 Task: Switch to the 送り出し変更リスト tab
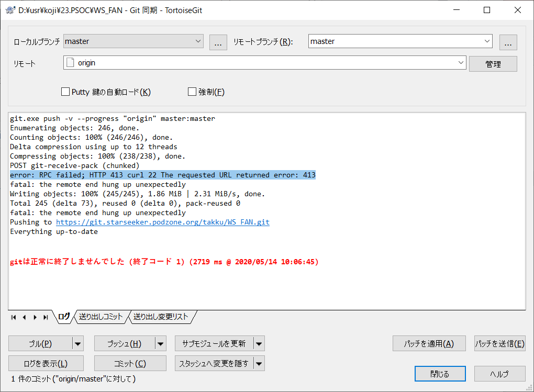tap(160, 317)
